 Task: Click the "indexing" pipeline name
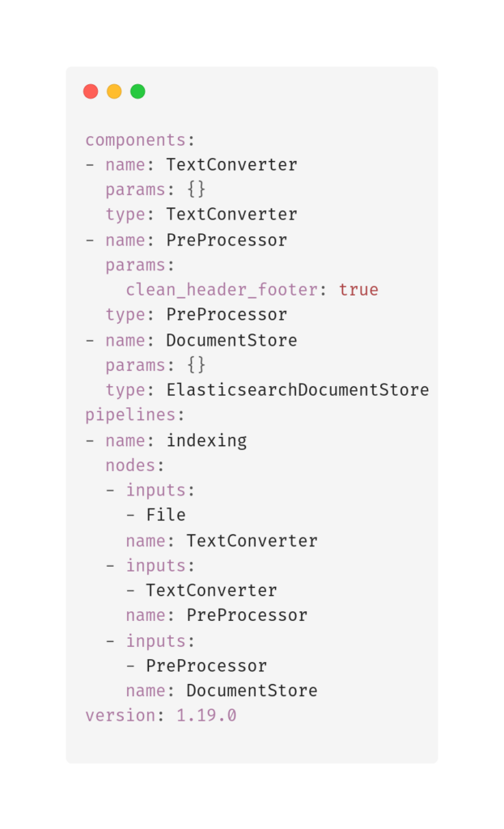pos(206,441)
